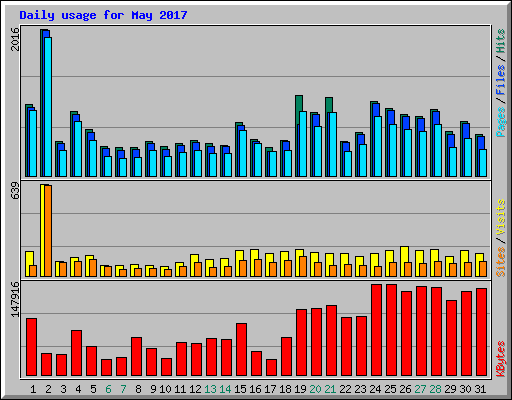Click day label 25 on the x-axis
The image size is (512, 400).
390,389
